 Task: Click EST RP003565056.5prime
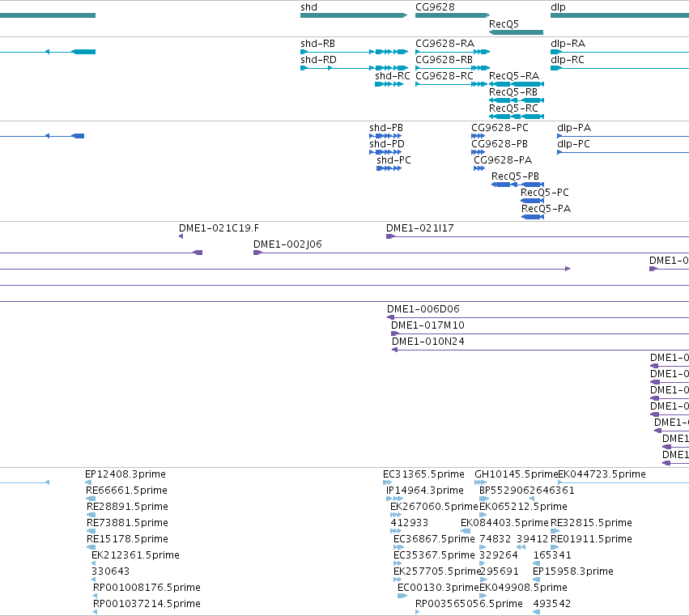(418, 613)
